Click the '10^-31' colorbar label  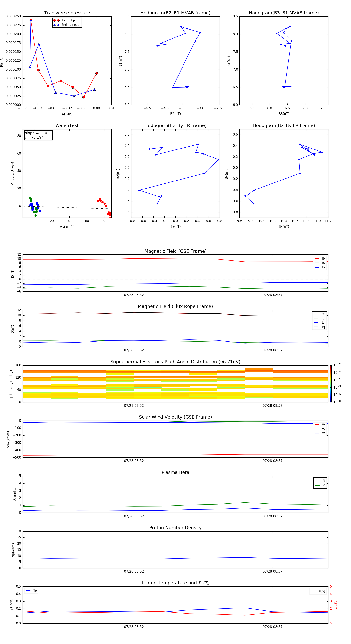pos(337,402)
